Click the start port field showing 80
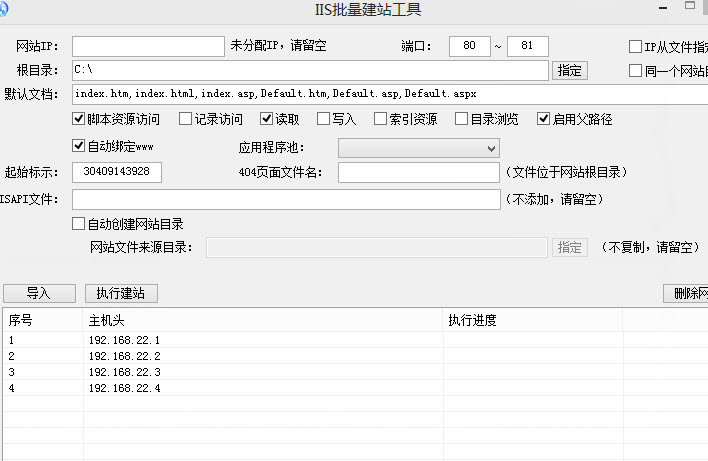This screenshot has width=708, height=461. [470, 47]
